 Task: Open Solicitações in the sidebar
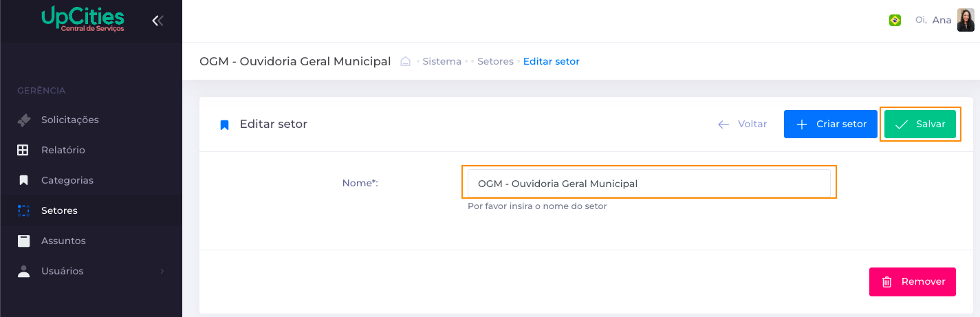[x=91, y=120]
